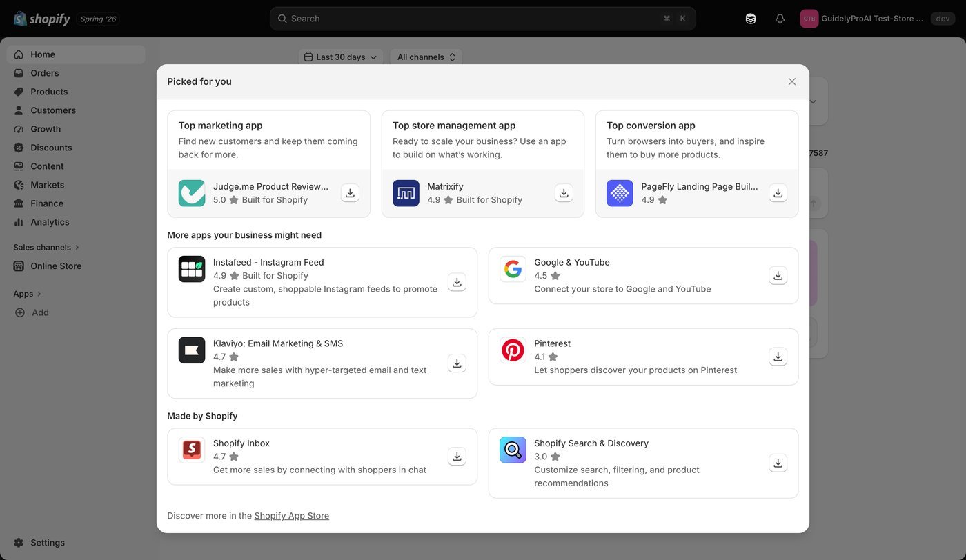966x560 pixels.
Task: Click 'Top conversion app' heading
Action: coord(651,126)
